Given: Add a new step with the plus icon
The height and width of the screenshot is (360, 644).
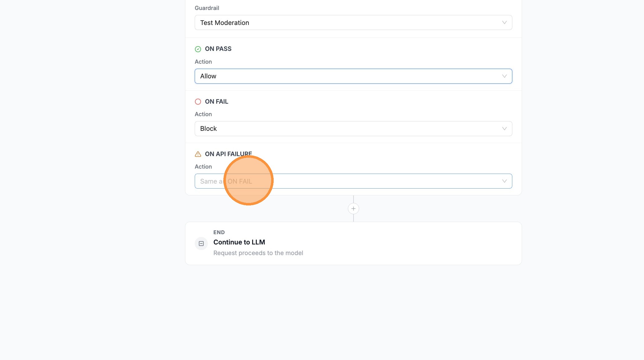Looking at the screenshot, I should point(353,208).
